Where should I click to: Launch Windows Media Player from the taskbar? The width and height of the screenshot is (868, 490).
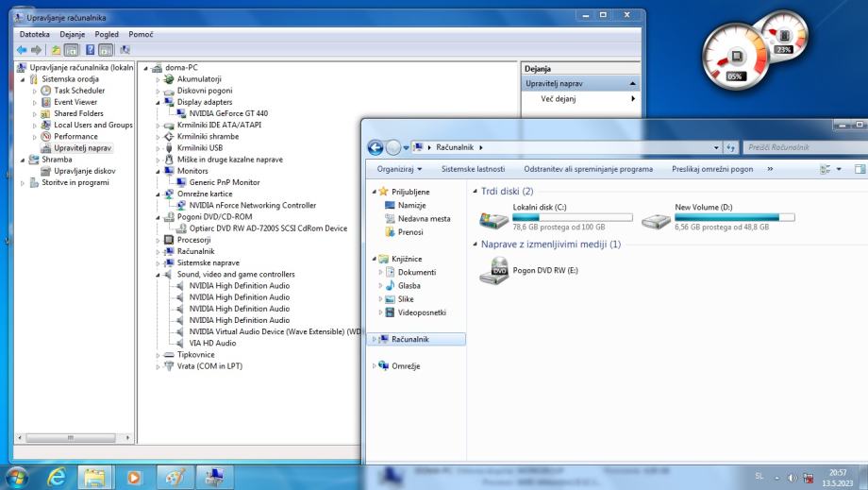[x=135, y=477]
